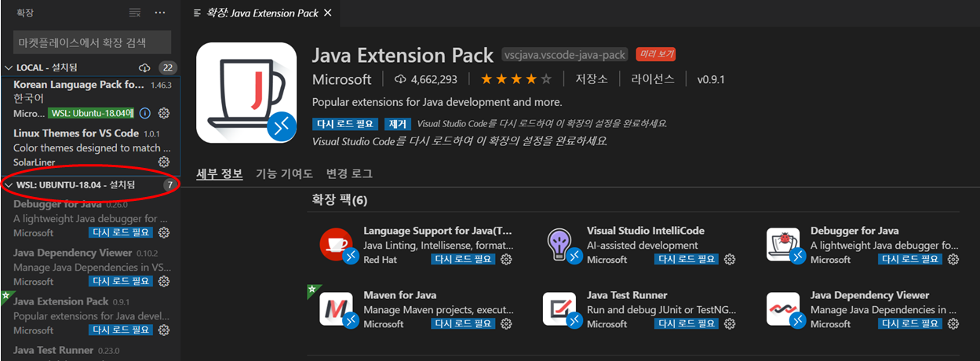Click the Java Dependency Viewer icon in pack
Viewport: 980px width, 361px height.
pyautogui.click(x=784, y=309)
